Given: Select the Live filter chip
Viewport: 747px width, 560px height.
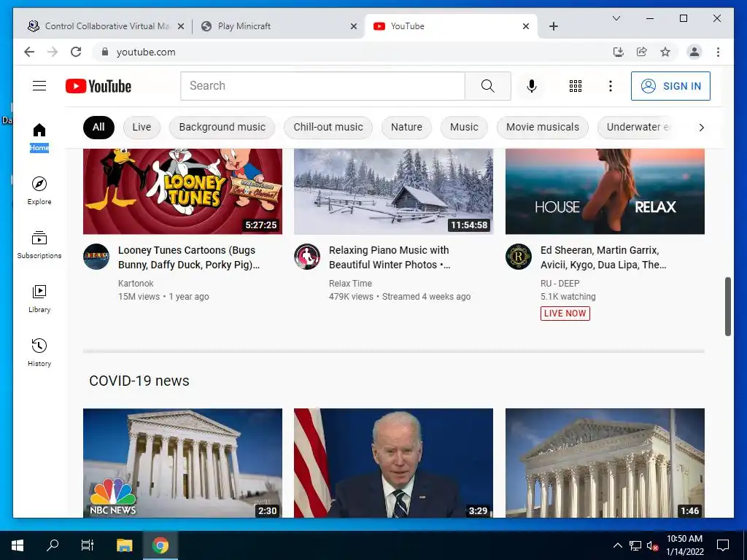Looking at the screenshot, I should click(142, 127).
